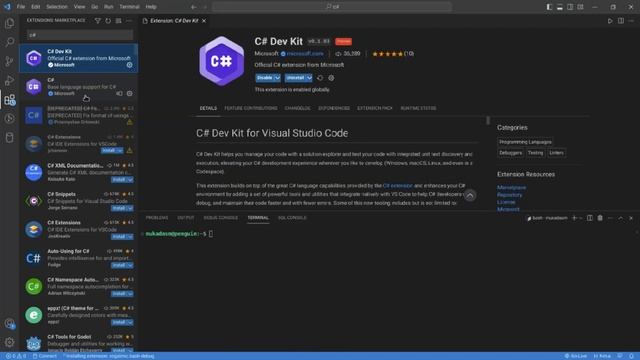
Task: Toggle panel layout icon in title bar
Action: [x=560, y=7]
